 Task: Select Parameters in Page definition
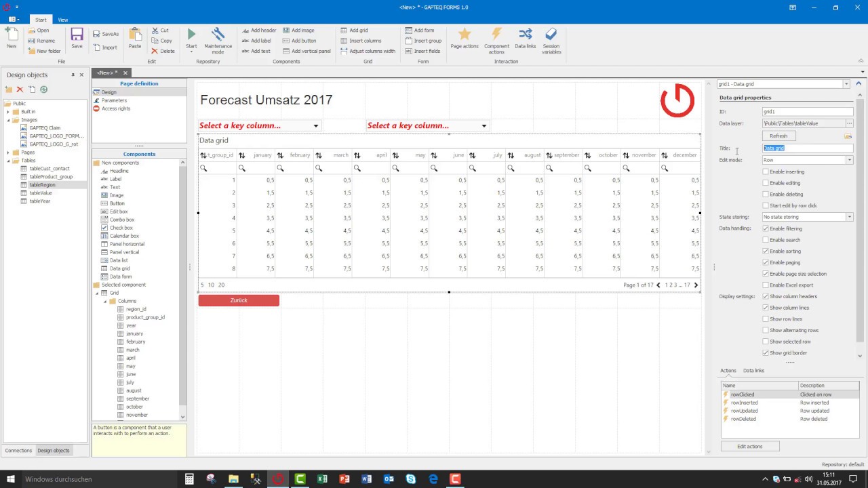point(114,100)
